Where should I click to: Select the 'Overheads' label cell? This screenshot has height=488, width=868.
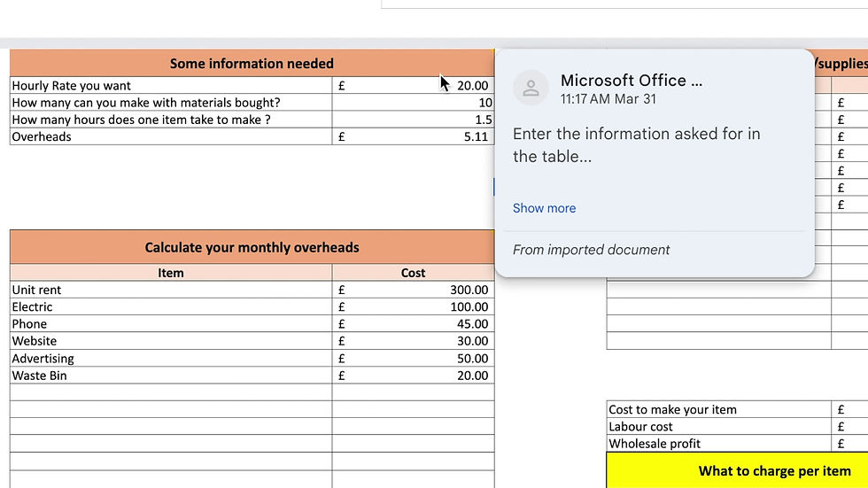171,136
